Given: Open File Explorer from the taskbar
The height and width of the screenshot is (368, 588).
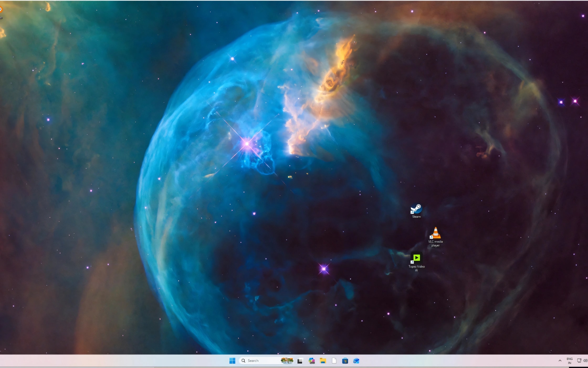Looking at the screenshot, I should click(x=323, y=361).
